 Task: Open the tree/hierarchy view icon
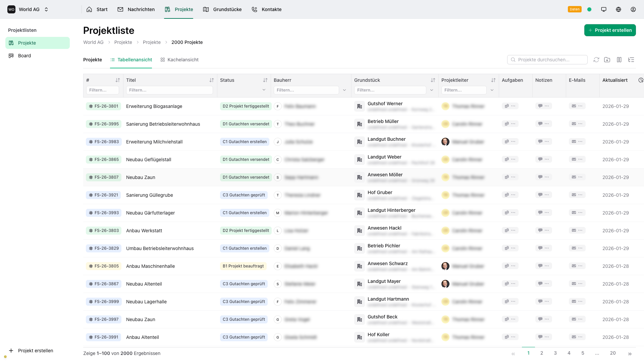point(631,59)
